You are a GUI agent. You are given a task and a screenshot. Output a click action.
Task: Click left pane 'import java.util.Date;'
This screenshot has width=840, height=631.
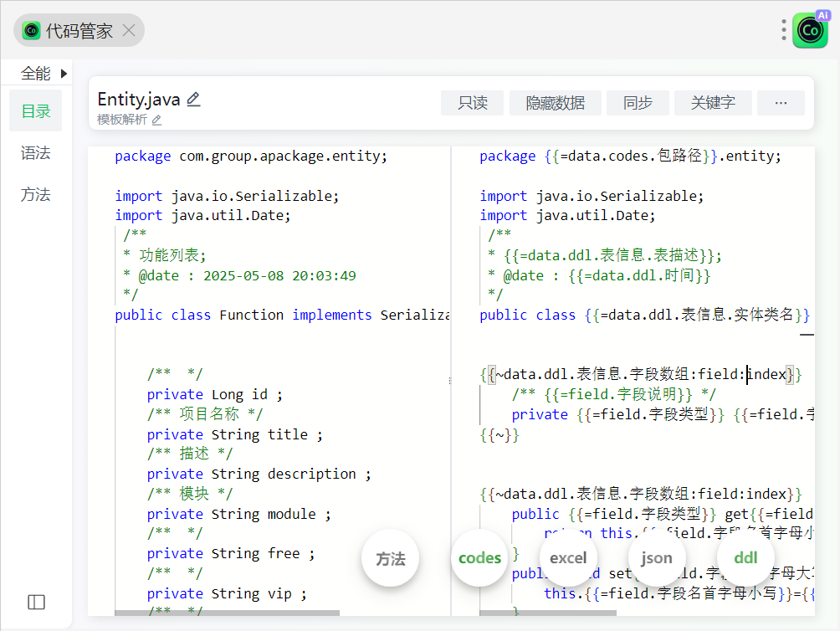202,215
